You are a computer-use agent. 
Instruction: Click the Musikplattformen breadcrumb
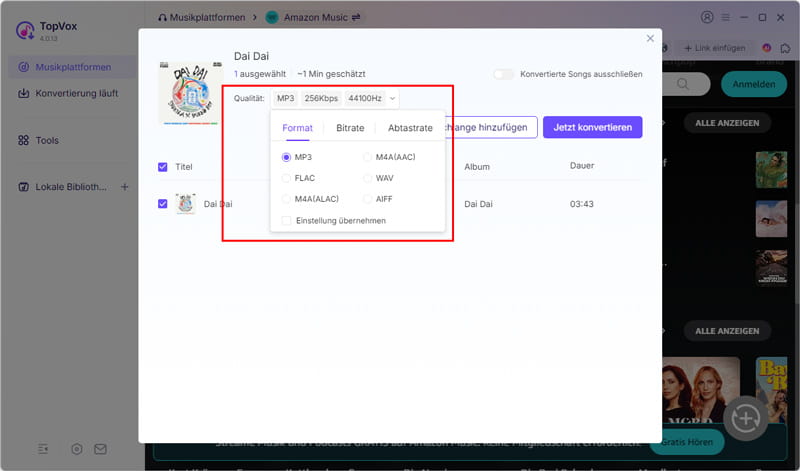202,17
